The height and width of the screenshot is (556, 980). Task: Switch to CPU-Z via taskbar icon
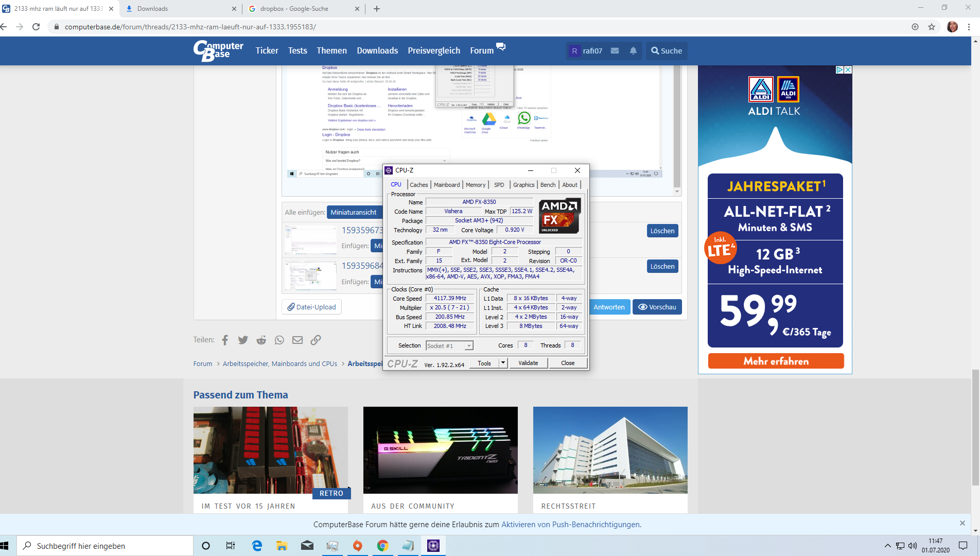433,546
